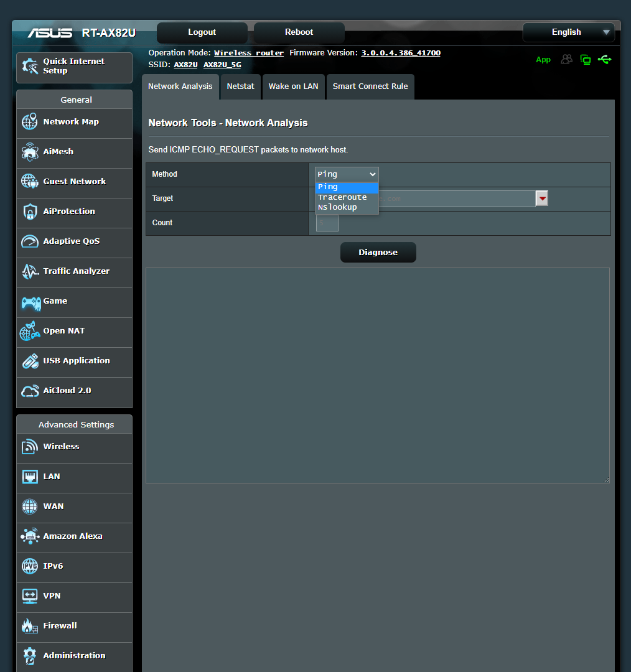
Task: Click the Game controller icon
Action: click(31, 303)
